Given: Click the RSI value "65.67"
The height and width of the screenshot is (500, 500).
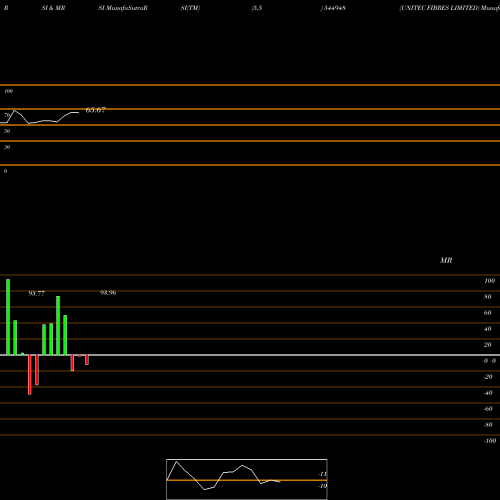Looking at the screenshot, I should 96,110.
